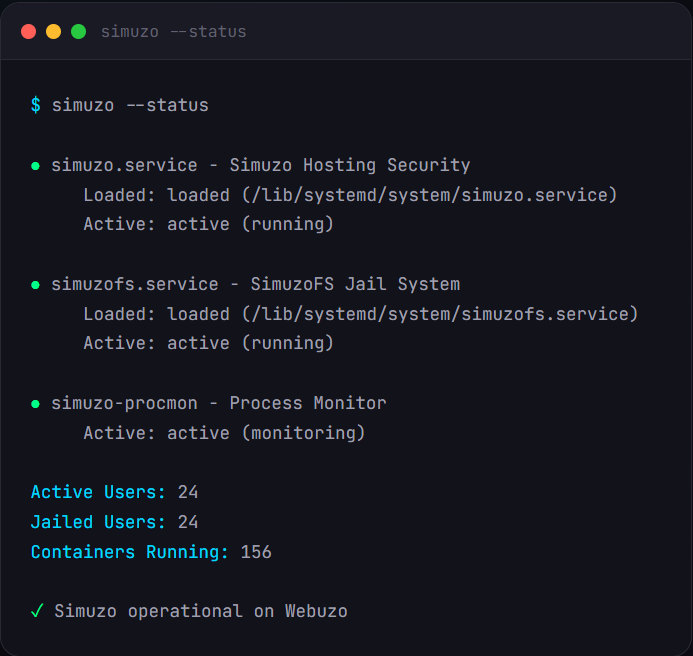The image size is (693, 656).
Task: Click the green status dot beside simuzo.service
Action: [36, 166]
